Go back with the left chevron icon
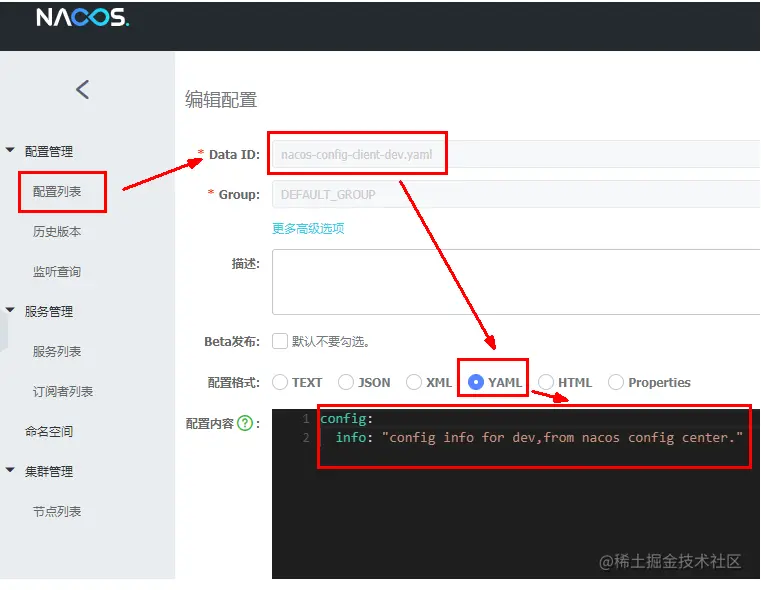 [x=83, y=89]
